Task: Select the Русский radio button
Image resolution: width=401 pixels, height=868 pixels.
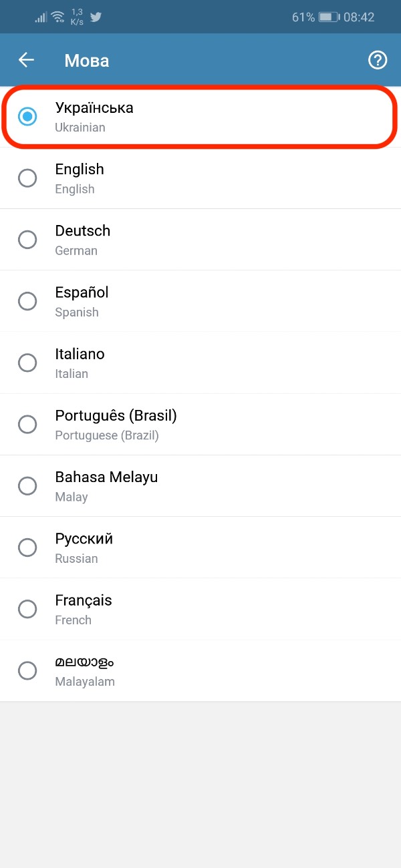Action: tap(27, 548)
